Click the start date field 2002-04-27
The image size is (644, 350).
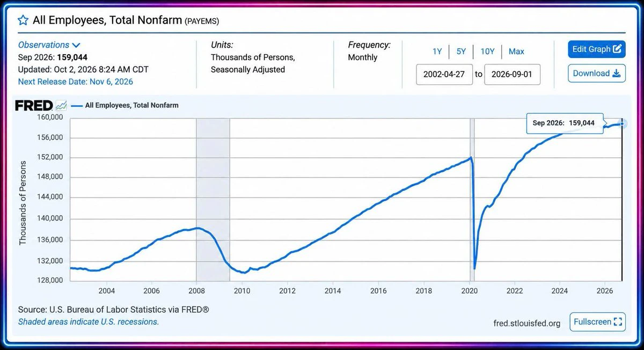444,75
